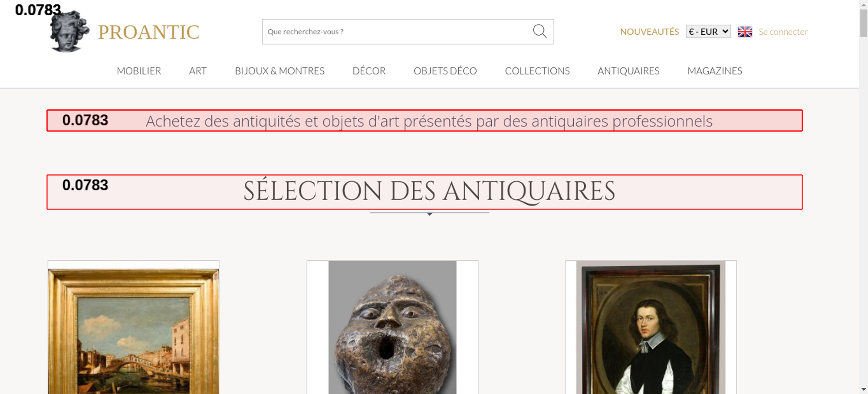This screenshot has width=868, height=394.
Task: Open the currency dropdown showing EUR
Action: coord(708,32)
